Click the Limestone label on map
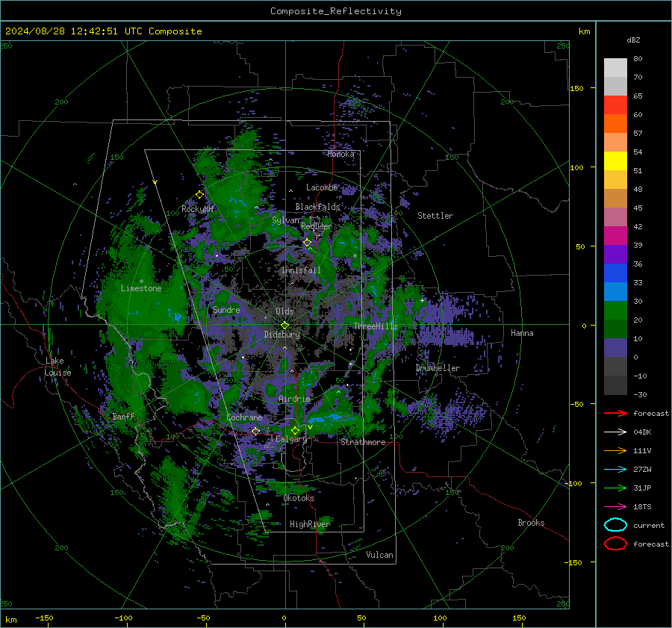Screen dimensions: 672x628 coord(141,288)
